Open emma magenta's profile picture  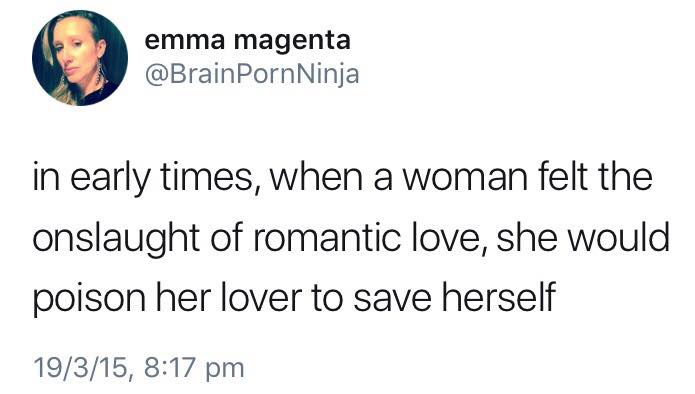[80, 58]
